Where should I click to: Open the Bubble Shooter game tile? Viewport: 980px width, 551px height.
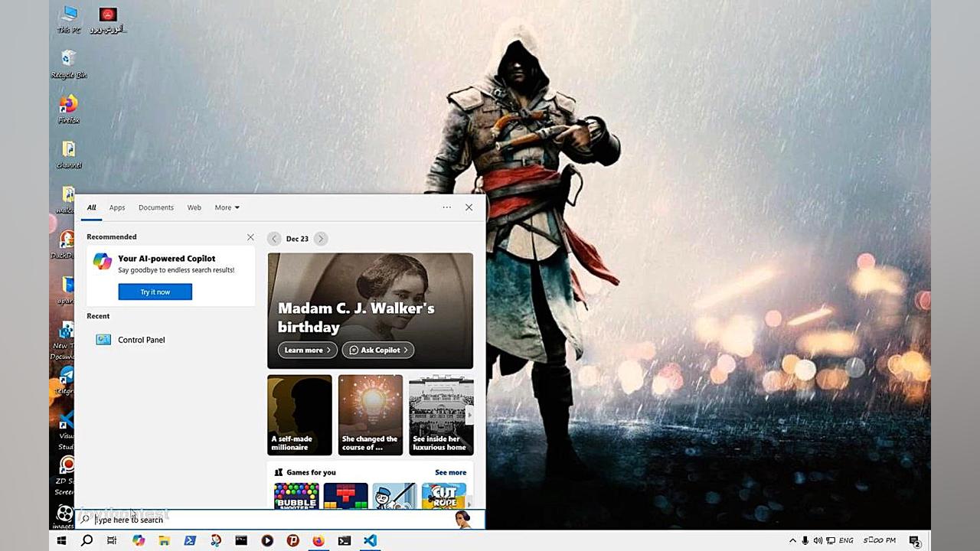pos(296,496)
